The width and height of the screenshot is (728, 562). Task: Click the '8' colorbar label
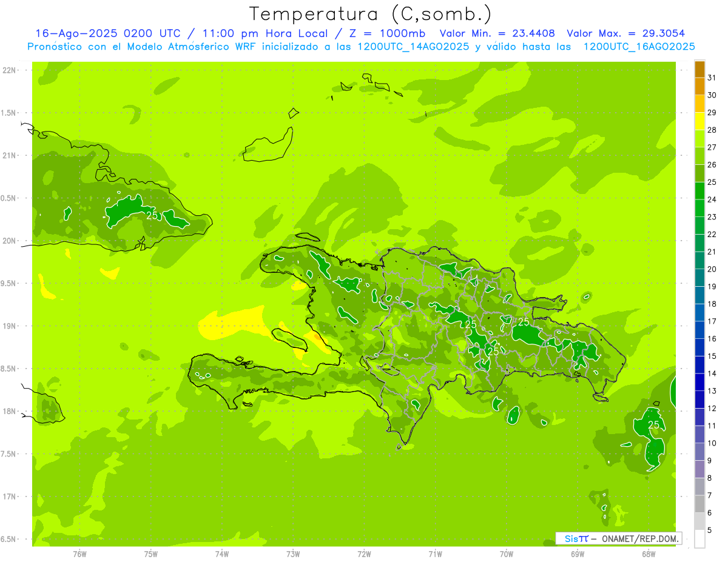pos(709,478)
